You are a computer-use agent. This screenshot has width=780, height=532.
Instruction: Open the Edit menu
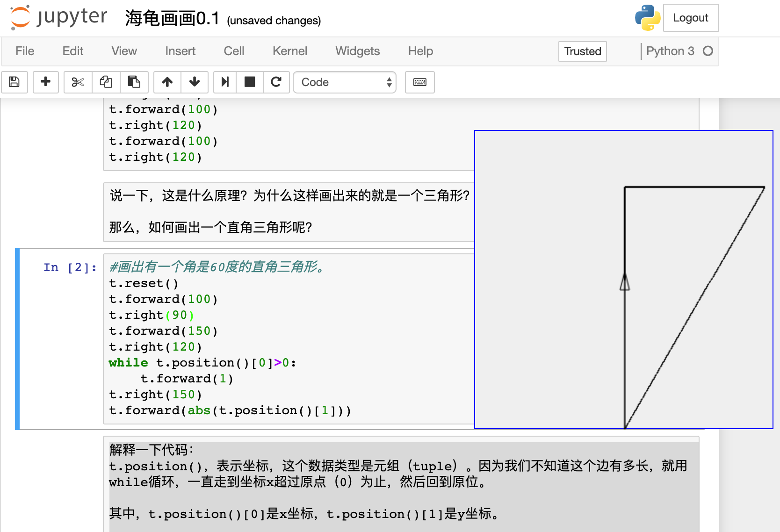[x=73, y=51]
